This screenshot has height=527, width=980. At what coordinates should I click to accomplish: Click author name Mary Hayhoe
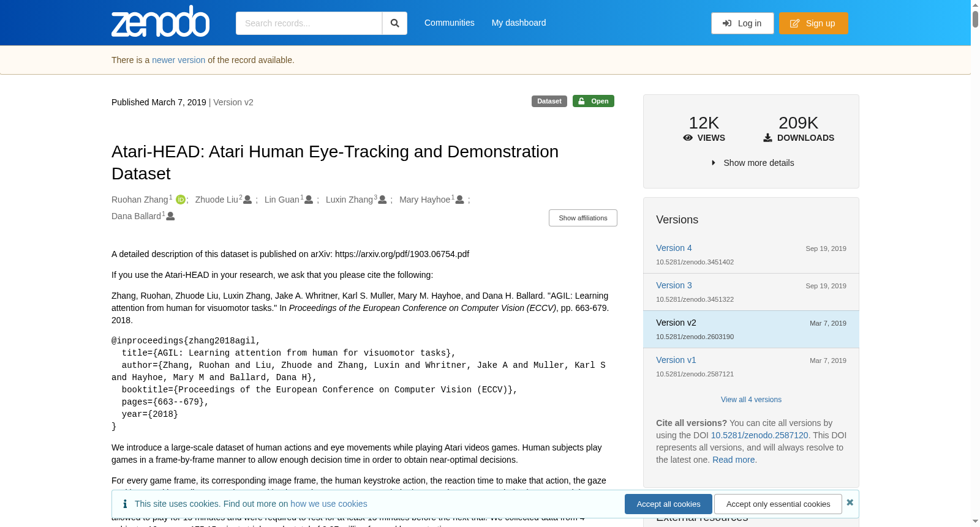coord(425,200)
